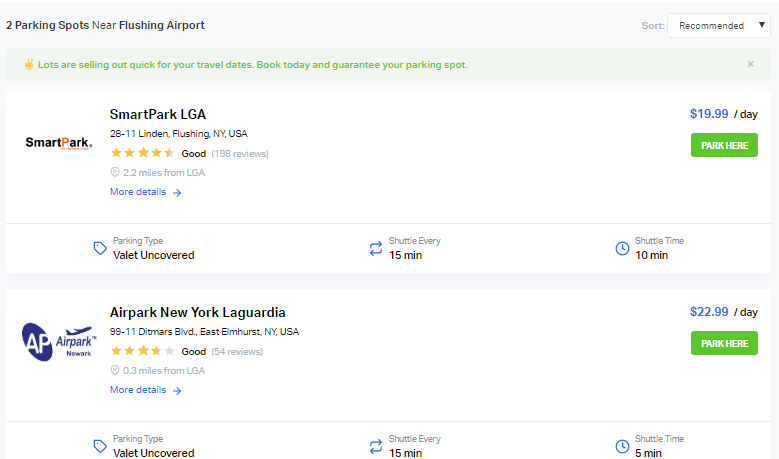Image resolution: width=779 pixels, height=459 pixels.
Task: Click PARK HERE for Airpark Laguardia
Action: tap(724, 343)
